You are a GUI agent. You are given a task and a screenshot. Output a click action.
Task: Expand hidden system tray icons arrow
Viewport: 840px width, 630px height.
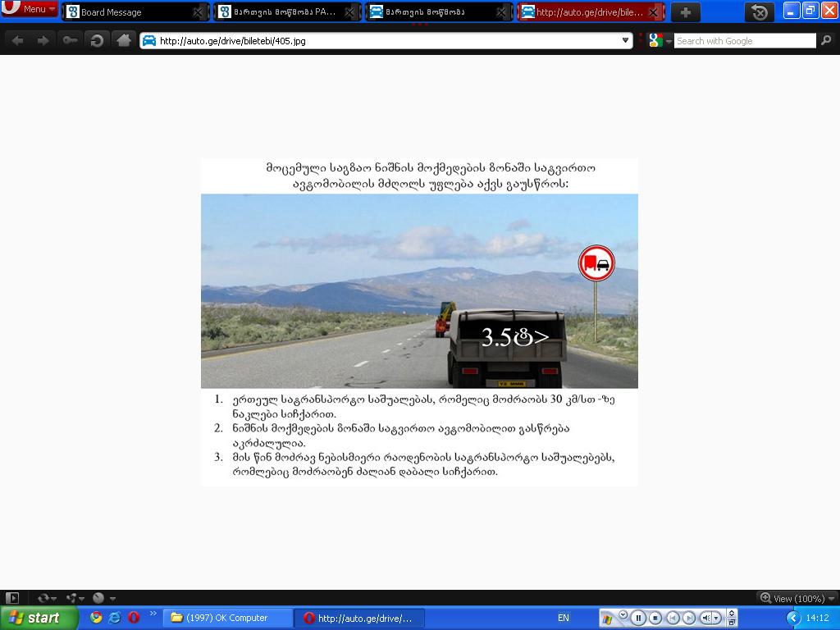(793, 619)
